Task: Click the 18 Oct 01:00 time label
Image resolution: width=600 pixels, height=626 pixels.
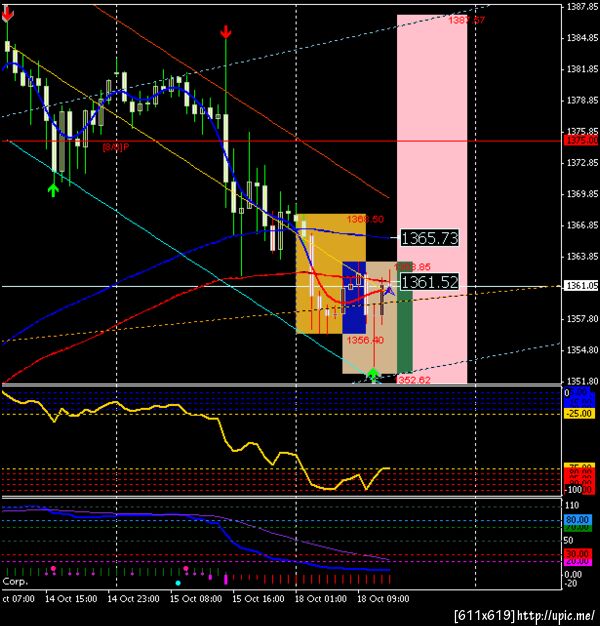Action: (x=321, y=599)
